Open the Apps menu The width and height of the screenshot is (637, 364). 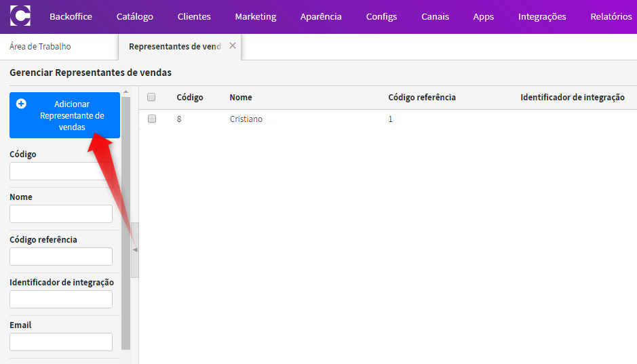click(x=484, y=17)
